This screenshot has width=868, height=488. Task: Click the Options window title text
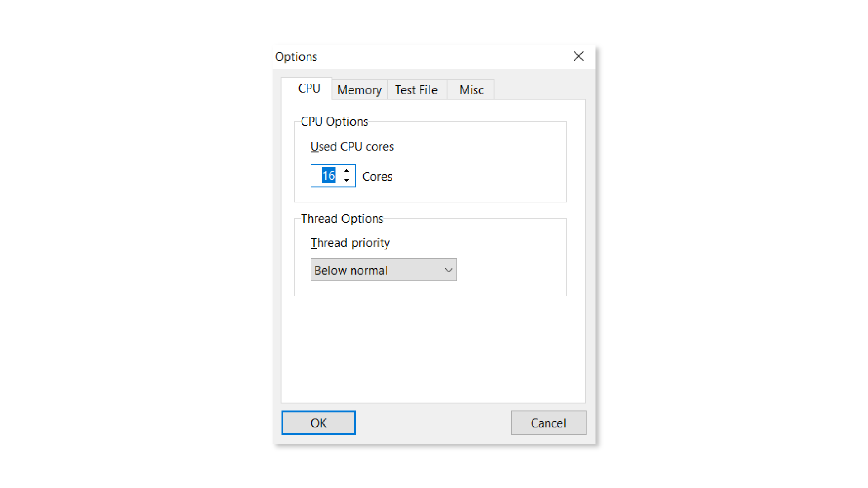pyautogui.click(x=296, y=57)
